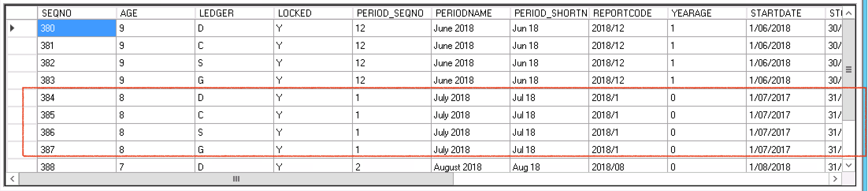Click the STARTDATE column header
Viewport: 868px width, 191px height.
(x=786, y=13)
